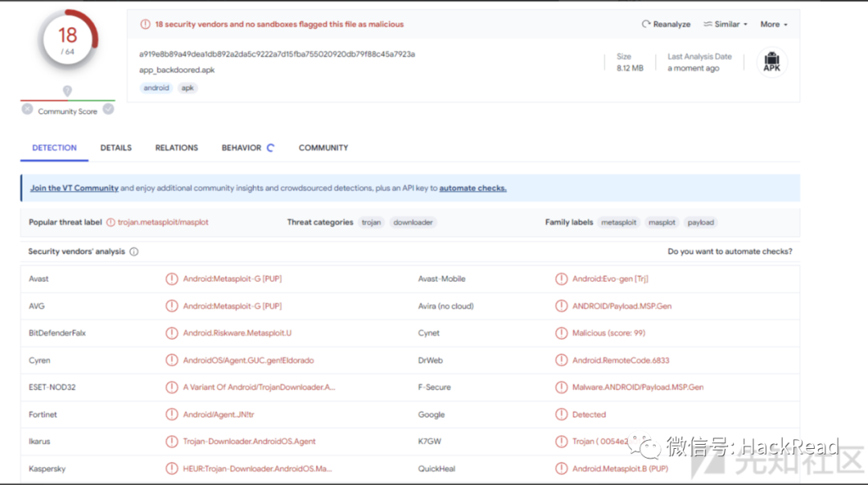Open the RELATIONS tab

[x=177, y=148]
